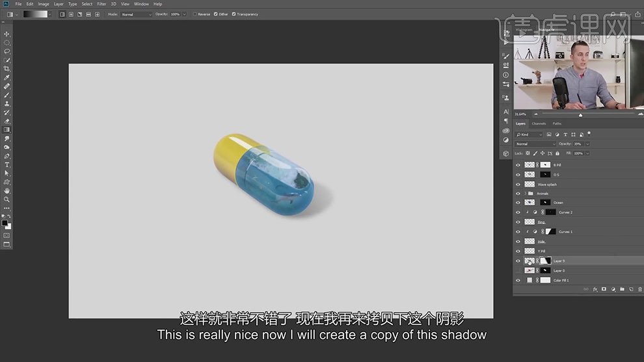Create a new group folder

pyautogui.click(x=622, y=289)
